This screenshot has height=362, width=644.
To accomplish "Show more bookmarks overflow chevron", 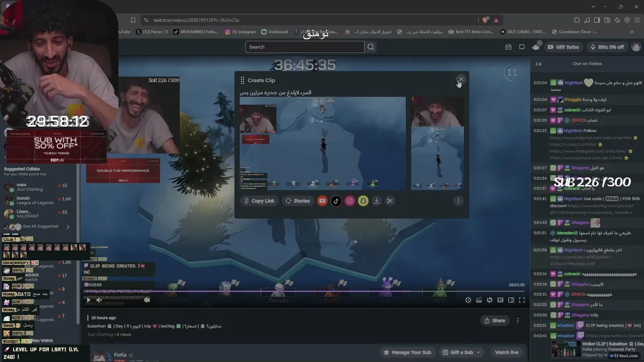I will click(632, 32).
